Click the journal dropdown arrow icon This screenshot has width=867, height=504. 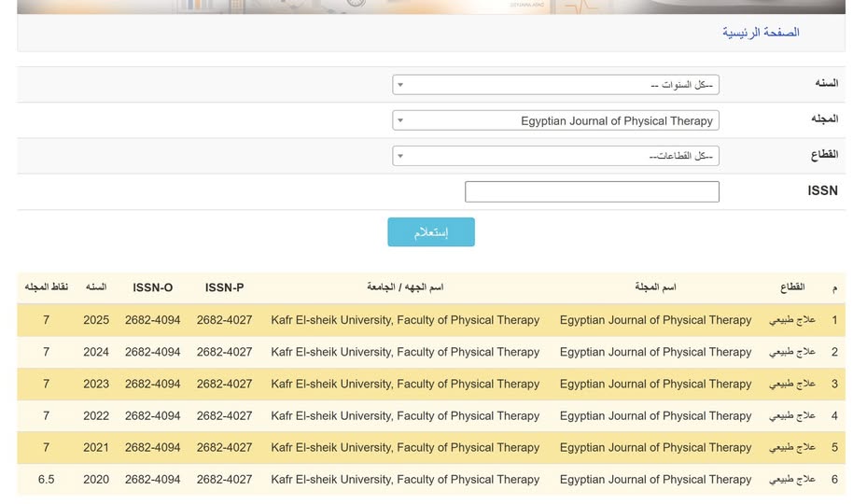[400, 120]
